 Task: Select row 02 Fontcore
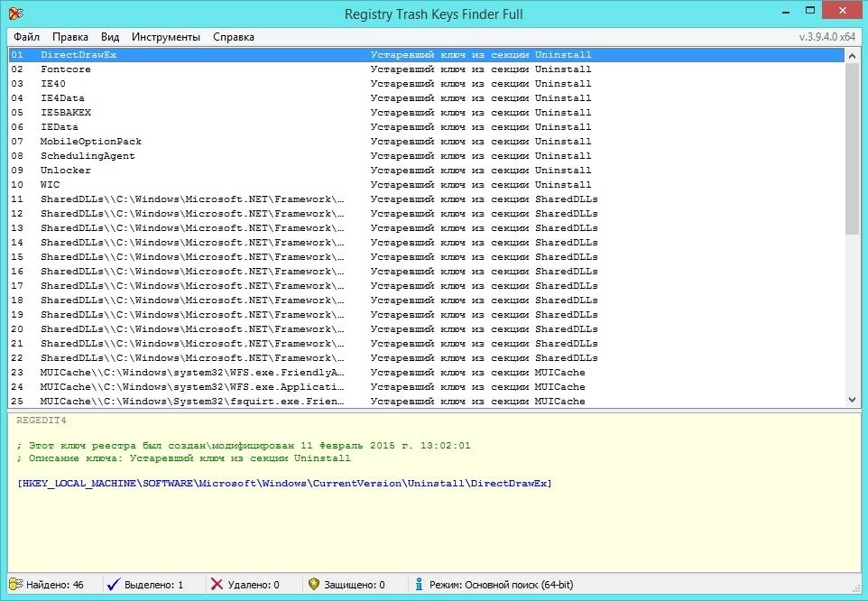coord(426,69)
